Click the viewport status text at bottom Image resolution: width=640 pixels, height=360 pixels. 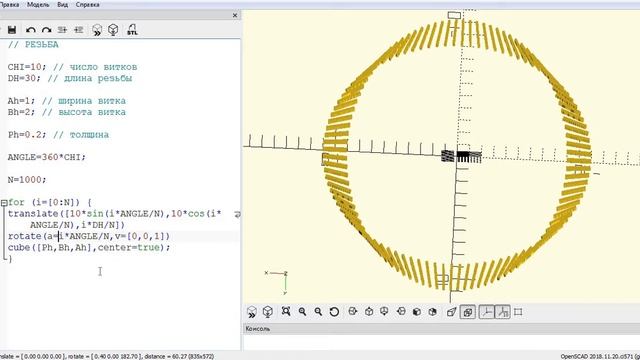point(107,356)
